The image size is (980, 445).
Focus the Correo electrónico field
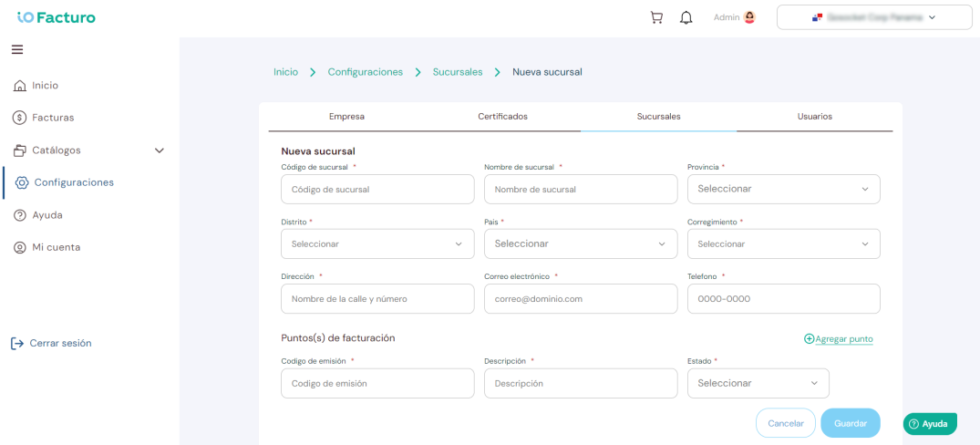pos(581,299)
